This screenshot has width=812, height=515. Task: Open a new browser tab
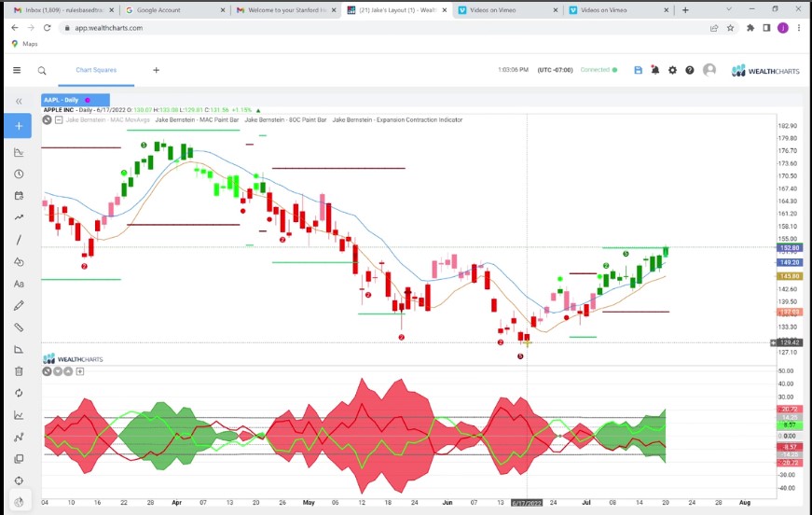685,10
